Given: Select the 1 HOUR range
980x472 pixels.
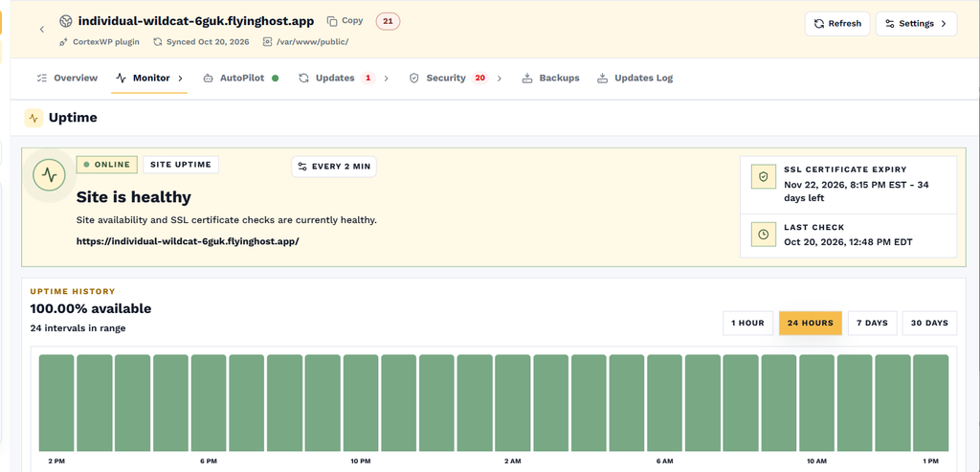Looking at the screenshot, I should [747, 324].
